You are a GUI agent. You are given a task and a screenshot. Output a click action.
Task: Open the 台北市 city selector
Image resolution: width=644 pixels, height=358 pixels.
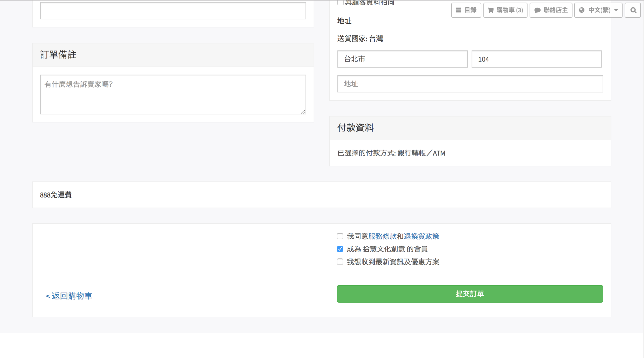pos(402,59)
